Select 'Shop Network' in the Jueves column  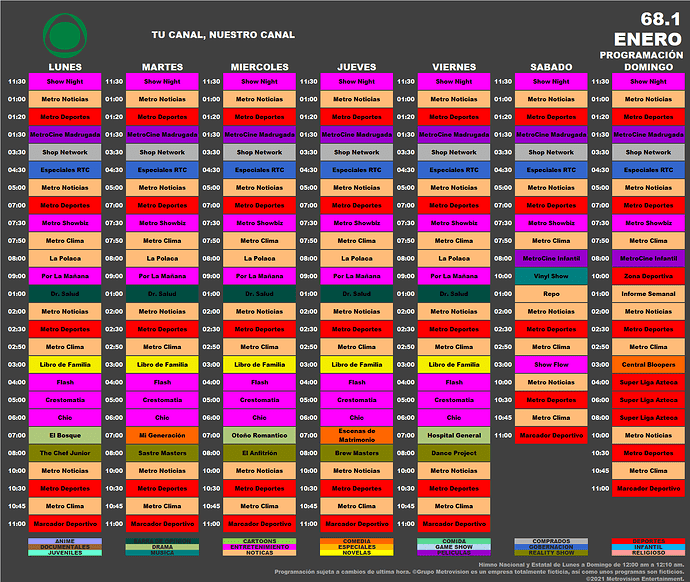click(357, 152)
